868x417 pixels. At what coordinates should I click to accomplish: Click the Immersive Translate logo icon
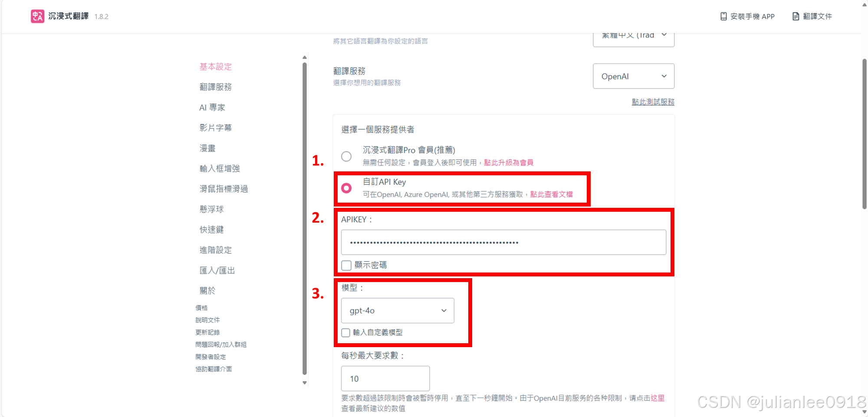37,16
